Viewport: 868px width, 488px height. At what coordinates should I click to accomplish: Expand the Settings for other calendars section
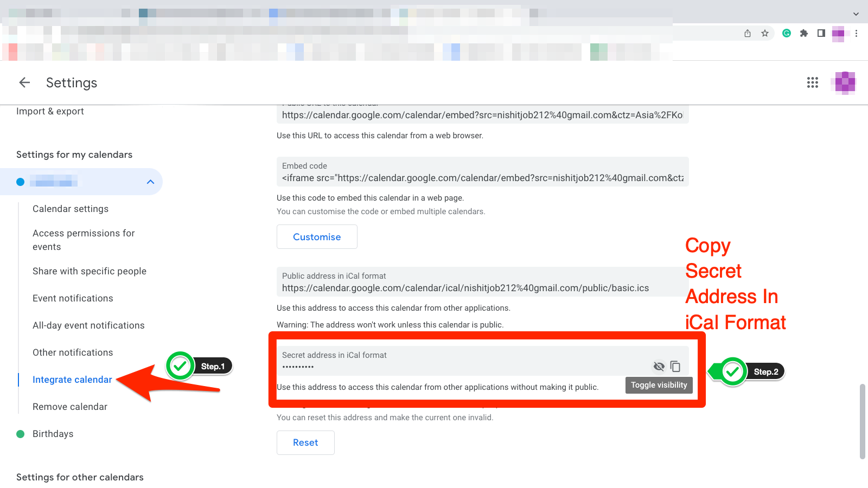[80, 477]
